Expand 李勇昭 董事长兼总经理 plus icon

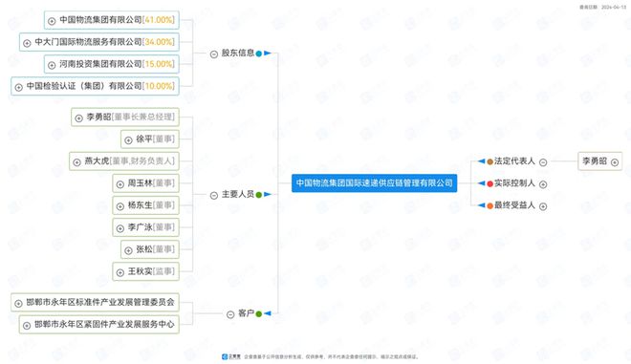pos(78,118)
